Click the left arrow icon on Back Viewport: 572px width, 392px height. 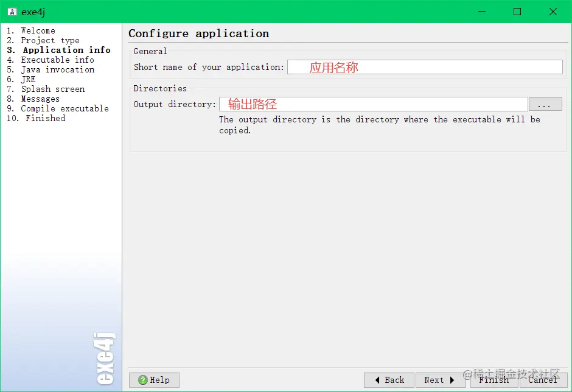(x=377, y=380)
